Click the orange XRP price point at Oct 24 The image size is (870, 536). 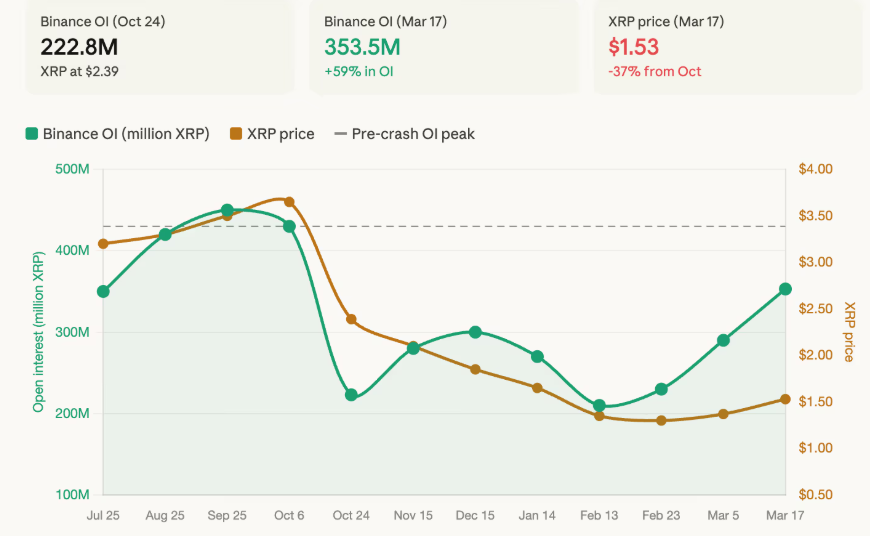pyautogui.click(x=351, y=319)
